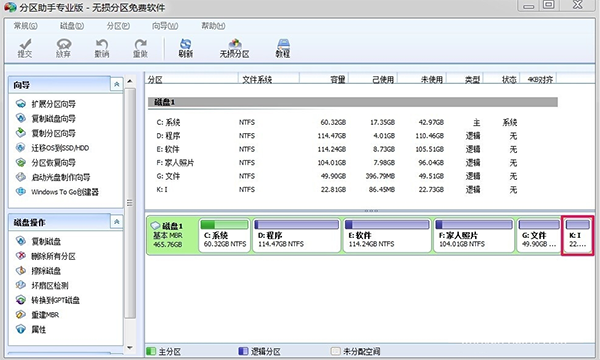The height and width of the screenshot is (360, 600).
Task: Choose 擦除磁盘 operation
Action: point(38,271)
